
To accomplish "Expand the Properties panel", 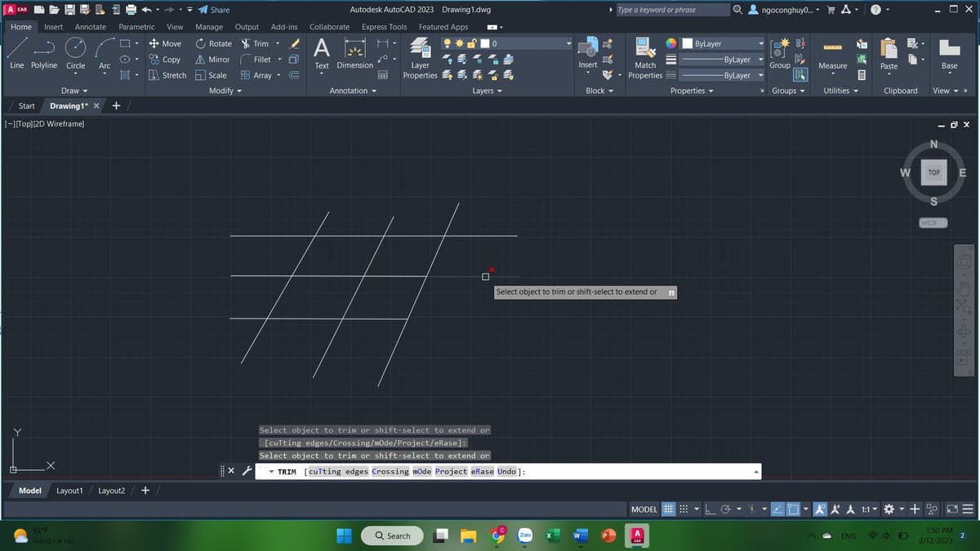I will pyautogui.click(x=692, y=91).
